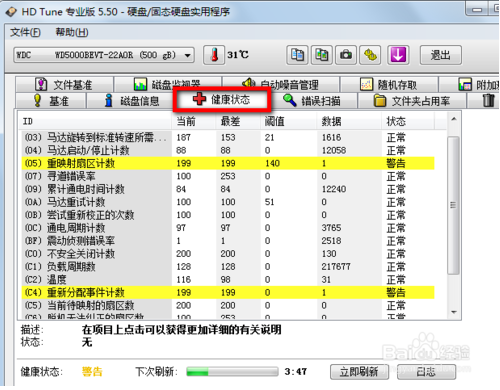
Task: Sort by the 数据 column header
Action: (x=349, y=121)
